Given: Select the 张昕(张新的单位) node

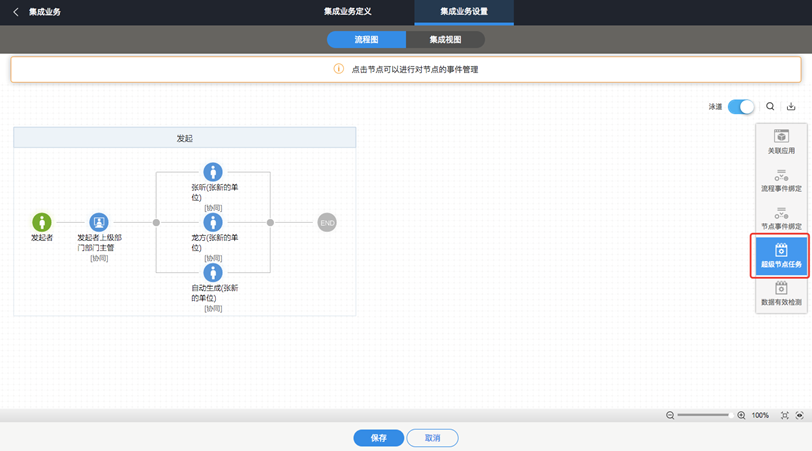Looking at the screenshot, I should [x=213, y=172].
